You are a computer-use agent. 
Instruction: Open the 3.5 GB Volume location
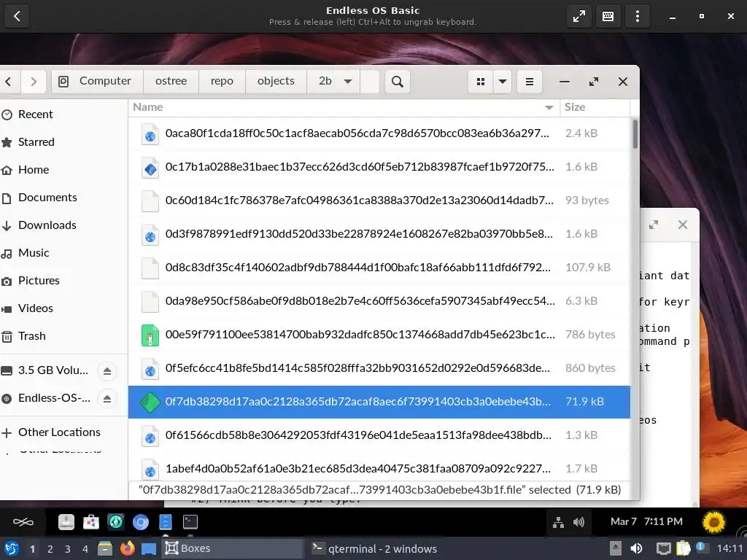pos(47,370)
